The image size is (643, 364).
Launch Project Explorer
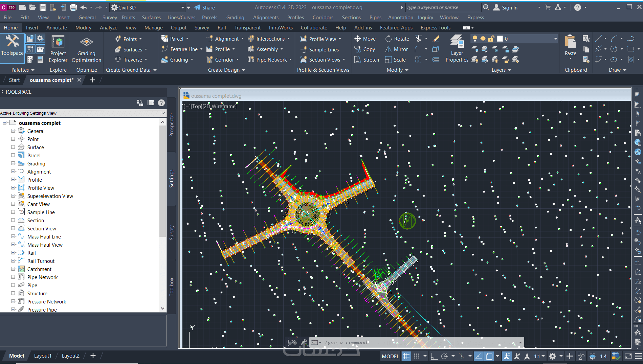[x=58, y=49]
